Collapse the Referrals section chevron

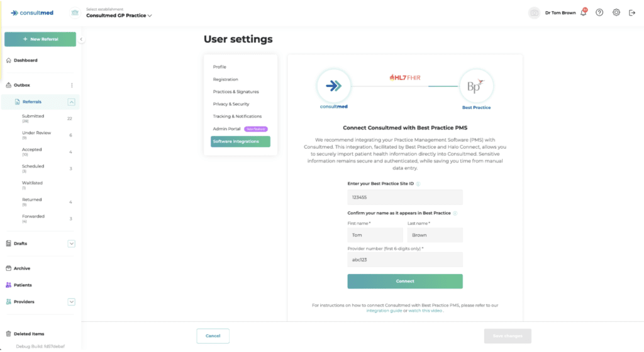coord(72,102)
